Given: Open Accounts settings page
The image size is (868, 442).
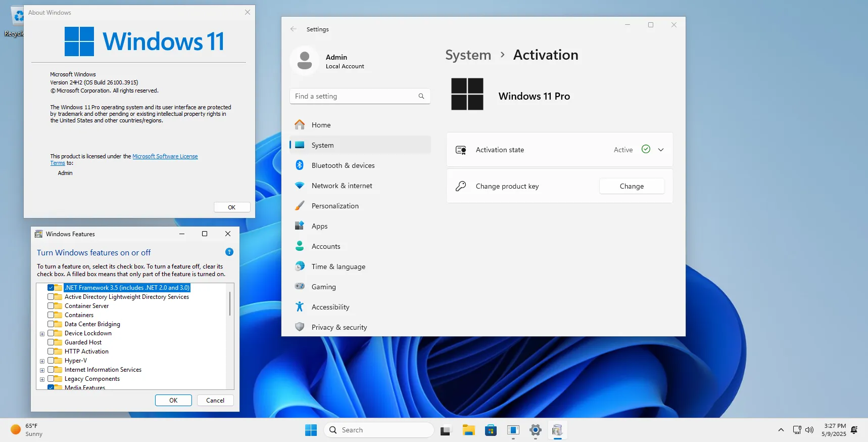Looking at the screenshot, I should coord(360,246).
